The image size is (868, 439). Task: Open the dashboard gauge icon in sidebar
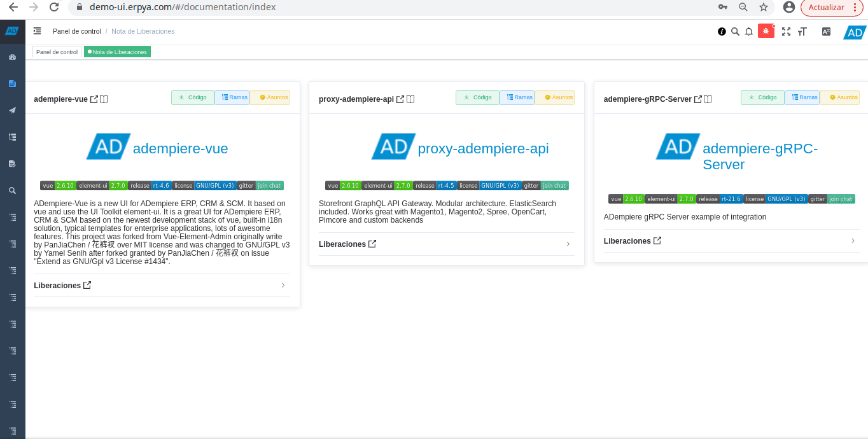point(12,57)
